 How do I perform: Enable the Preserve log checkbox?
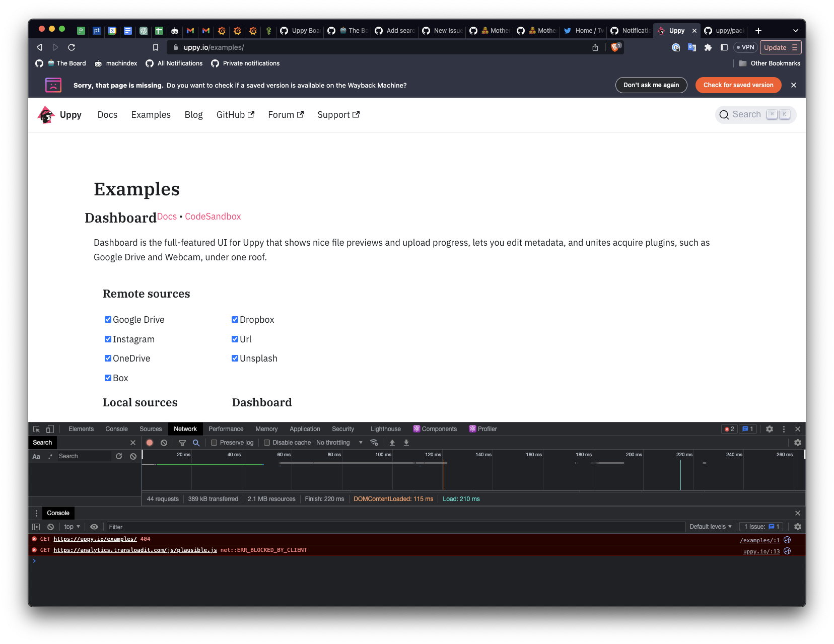[x=214, y=443]
